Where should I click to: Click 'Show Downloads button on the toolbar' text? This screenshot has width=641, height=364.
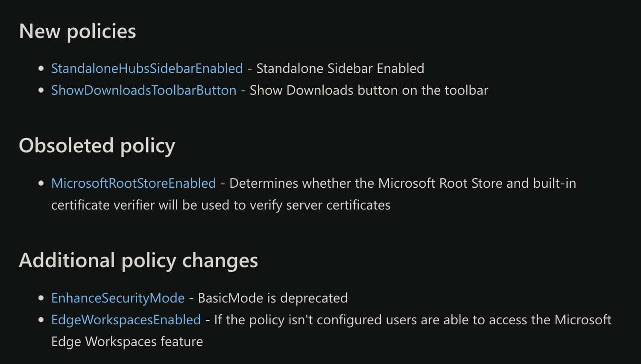pyautogui.click(x=369, y=90)
